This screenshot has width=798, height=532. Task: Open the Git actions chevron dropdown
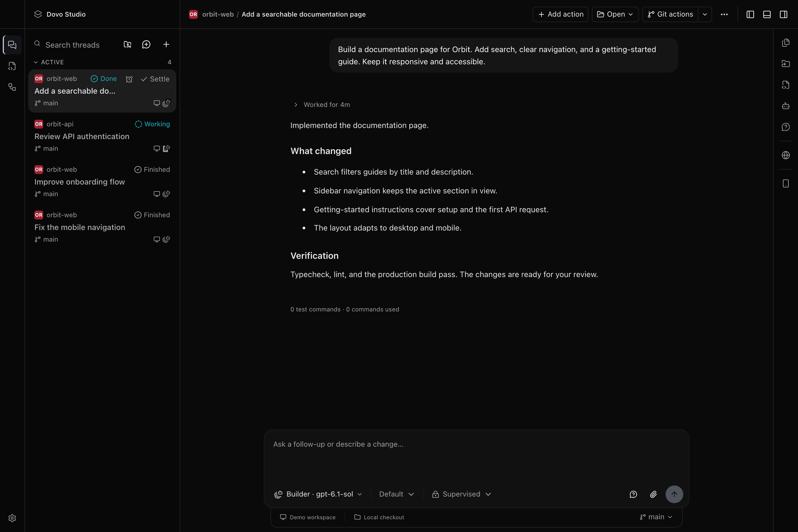[x=705, y=14]
